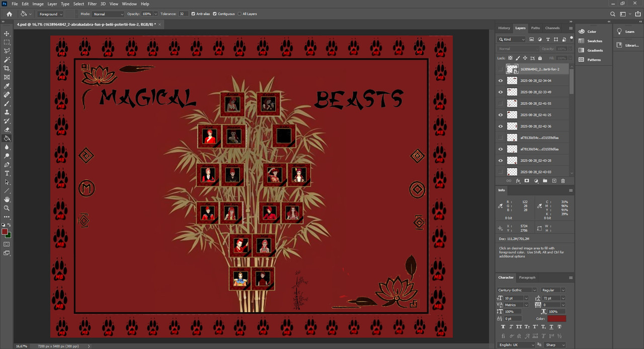
Task: Select the Polygonal Lasso tool
Action: point(7,51)
